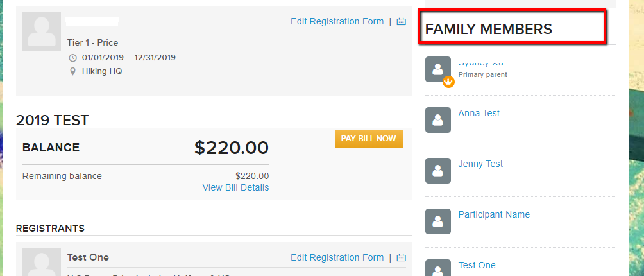Edit Registration Form for Test One

pyautogui.click(x=337, y=257)
